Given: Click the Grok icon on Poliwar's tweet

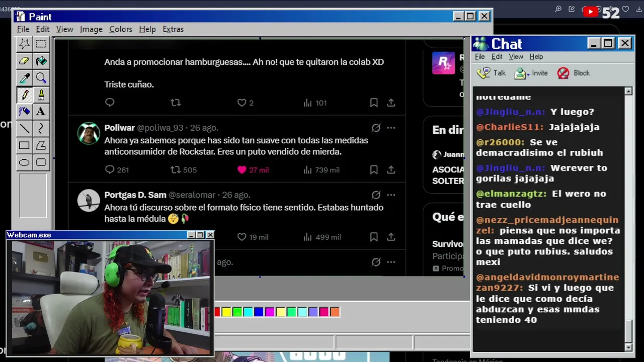Looking at the screenshot, I should coord(376,128).
